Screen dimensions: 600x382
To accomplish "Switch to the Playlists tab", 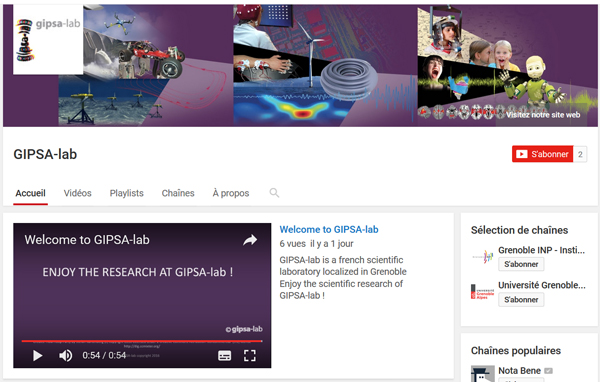I will (x=127, y=193).
